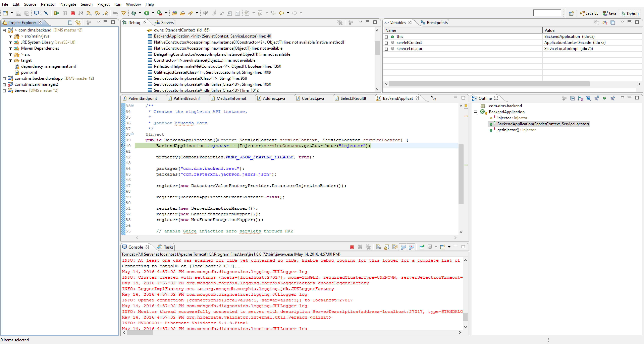Click the Clear Console icon
The image size is (644, 344).
coord(379,247)
